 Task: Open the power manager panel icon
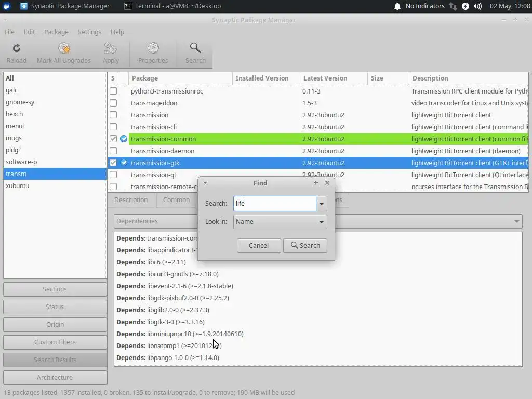pyautogui.click(x=465, y=6)
